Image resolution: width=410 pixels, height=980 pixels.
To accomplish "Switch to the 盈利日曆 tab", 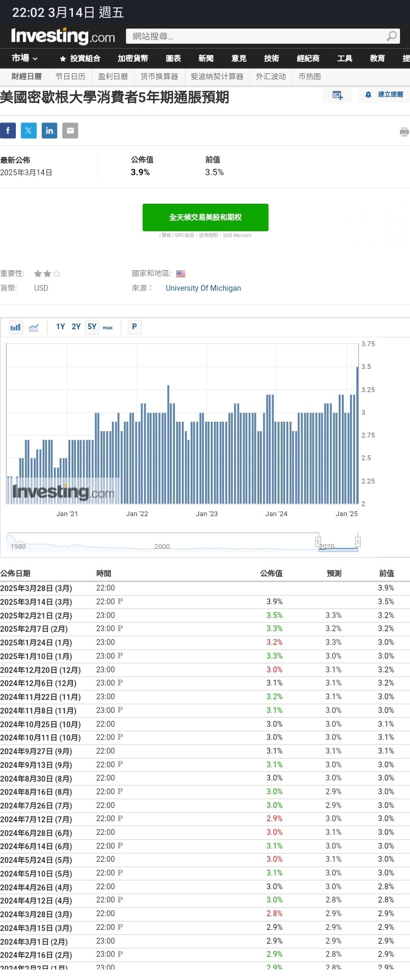I will click(113, 77).
